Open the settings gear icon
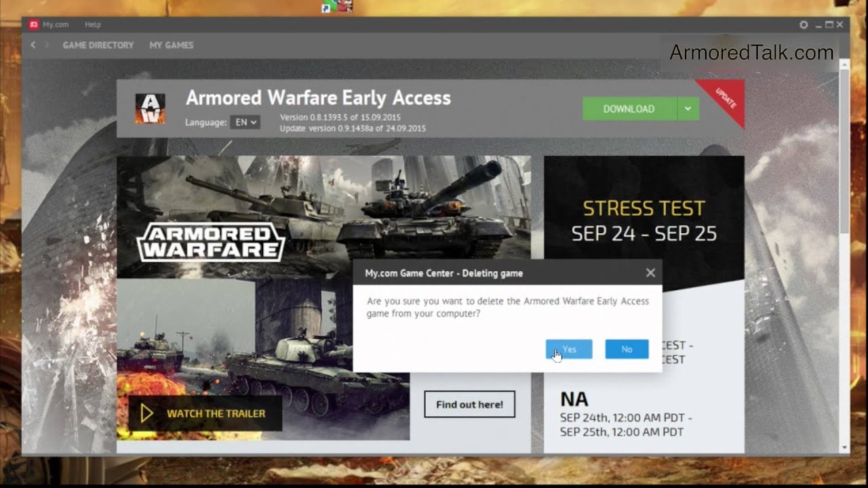This screenshot has height=488, width=868. click(x=804, y=24)
